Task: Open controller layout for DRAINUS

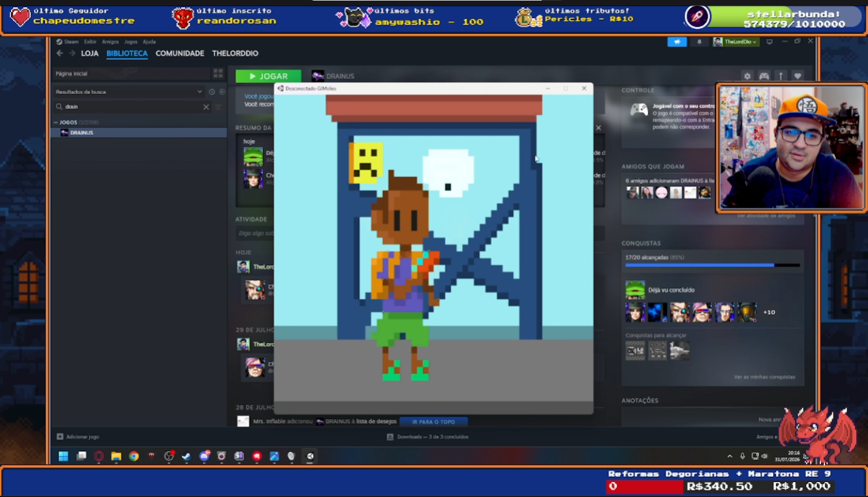Action: pos(764,76)
